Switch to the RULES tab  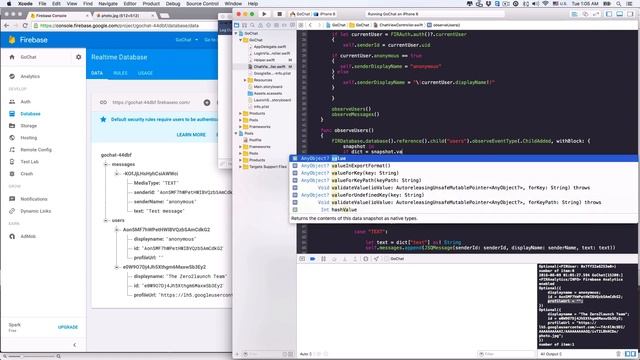tap(120, 73)
